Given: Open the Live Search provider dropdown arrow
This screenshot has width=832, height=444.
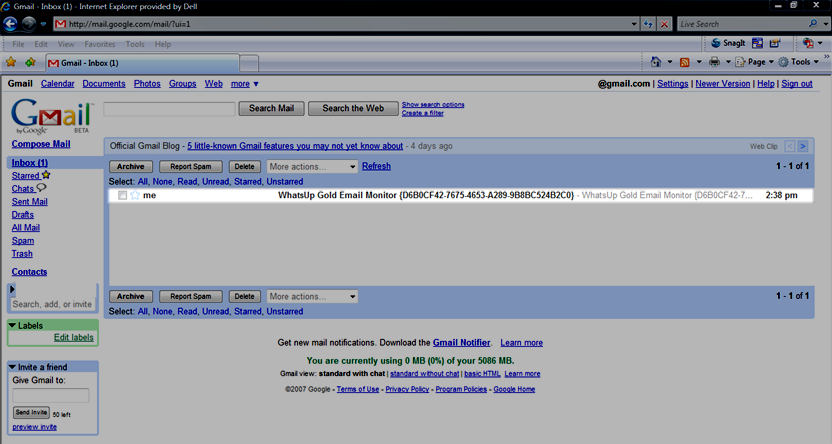Looking at the screenshot, I should tap(825, 24).
